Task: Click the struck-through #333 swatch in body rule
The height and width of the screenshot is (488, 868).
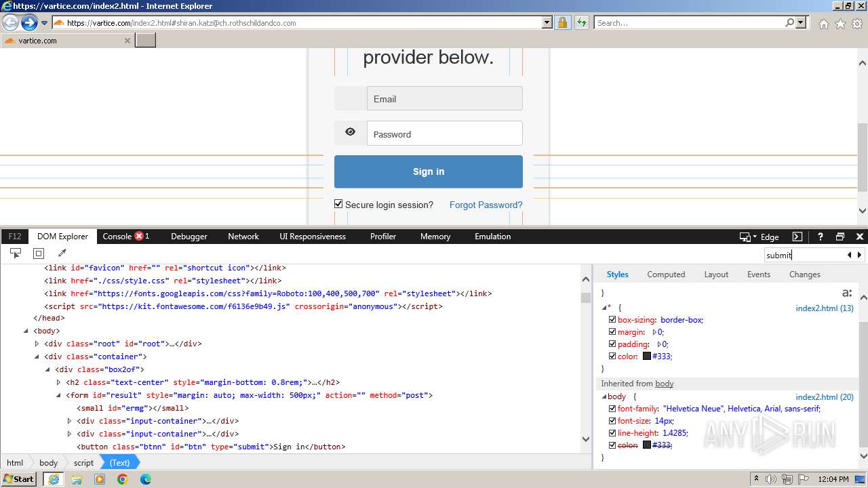Action: point(647,445)
